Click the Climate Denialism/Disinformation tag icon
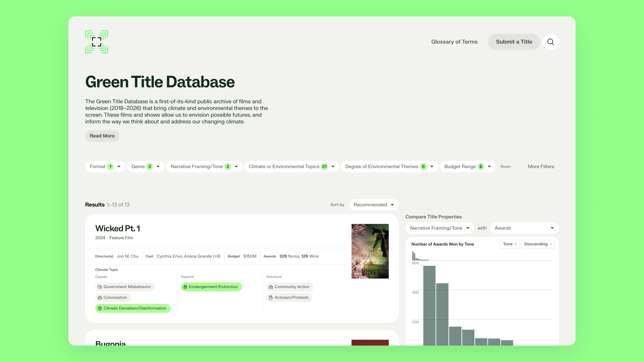This screenshot has height=362, width=644. [x=99, y=308]
